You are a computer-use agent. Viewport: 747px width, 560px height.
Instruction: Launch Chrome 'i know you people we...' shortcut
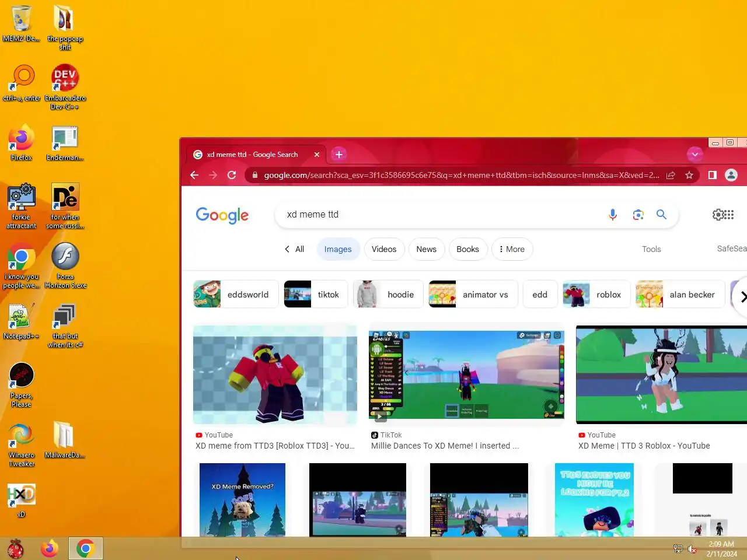click(x=21, y=265)
